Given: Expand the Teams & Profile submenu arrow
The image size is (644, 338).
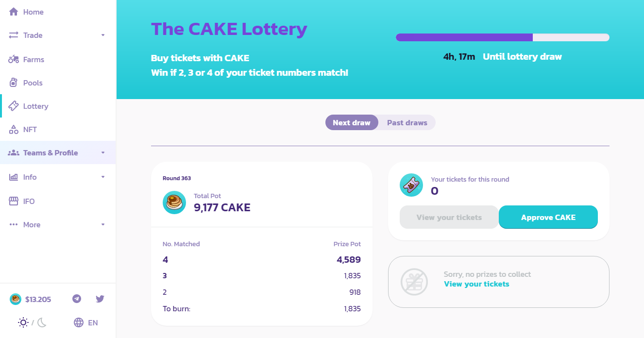Looking at the screenshot, I should coord(103,152).
